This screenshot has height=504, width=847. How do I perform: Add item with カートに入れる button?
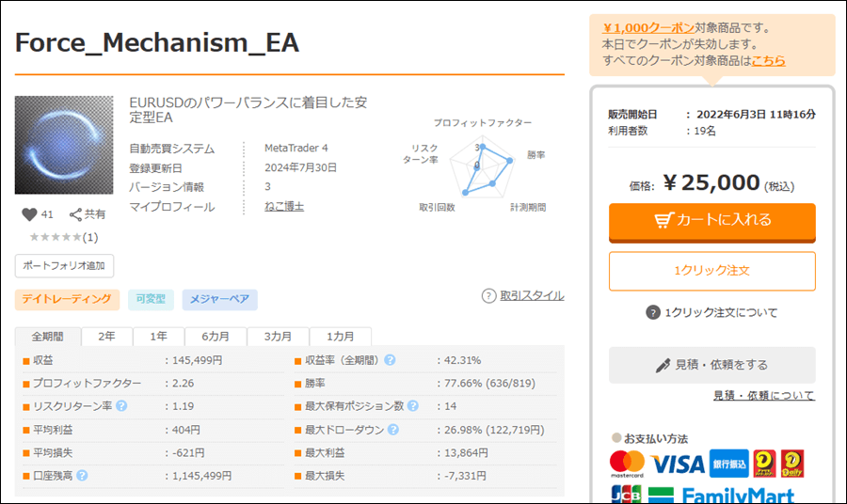(x=711, y=221)
